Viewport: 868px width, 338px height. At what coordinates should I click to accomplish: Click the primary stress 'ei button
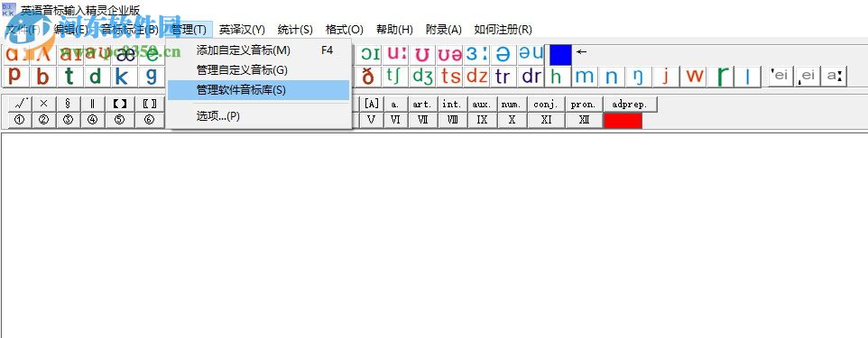[x=780, y=76]
